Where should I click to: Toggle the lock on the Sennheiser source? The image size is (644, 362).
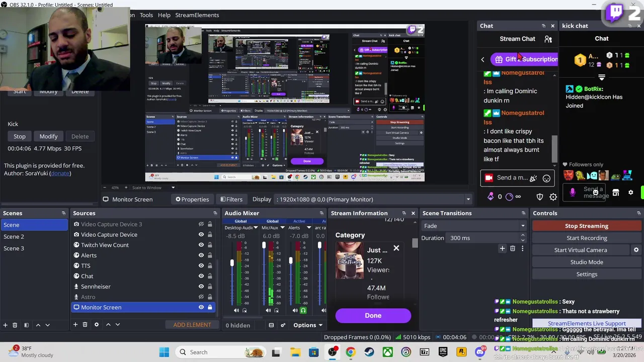tap(210, 287)
